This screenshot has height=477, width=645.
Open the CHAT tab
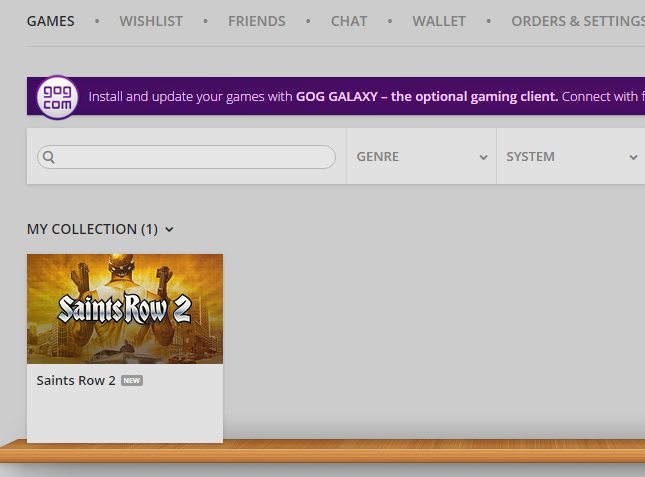(349, 21)
